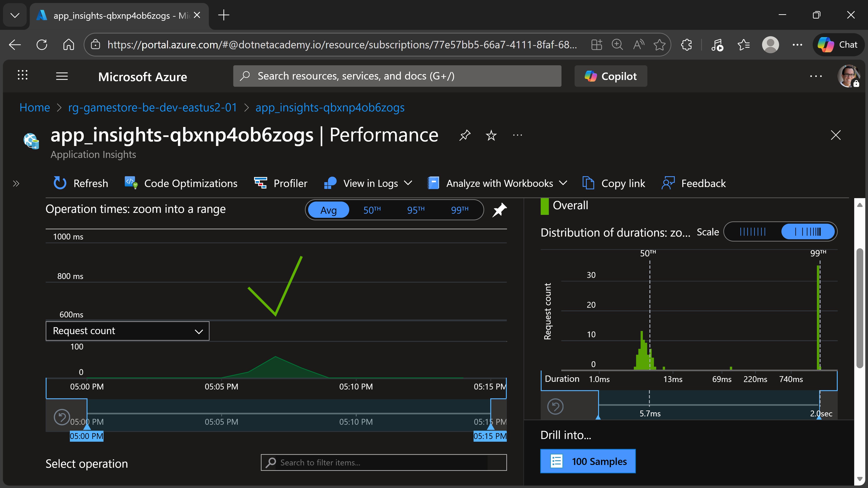Viewport: 868px width, 488px height.
Task: Add resource to favorites star
Action: click(491, 135)
